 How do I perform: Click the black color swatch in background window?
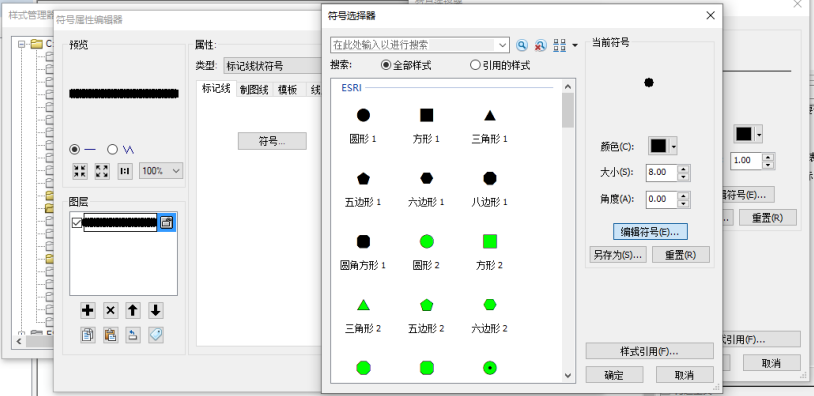(743, 134)
